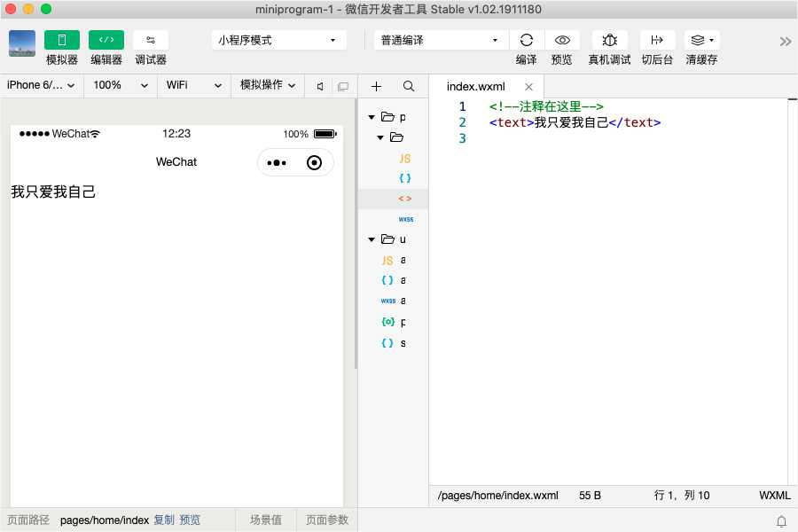Image resolution: width=798 pixels, height=532 pixels.
Task: Close the index.wxml tab
Action: coord(528,87)
